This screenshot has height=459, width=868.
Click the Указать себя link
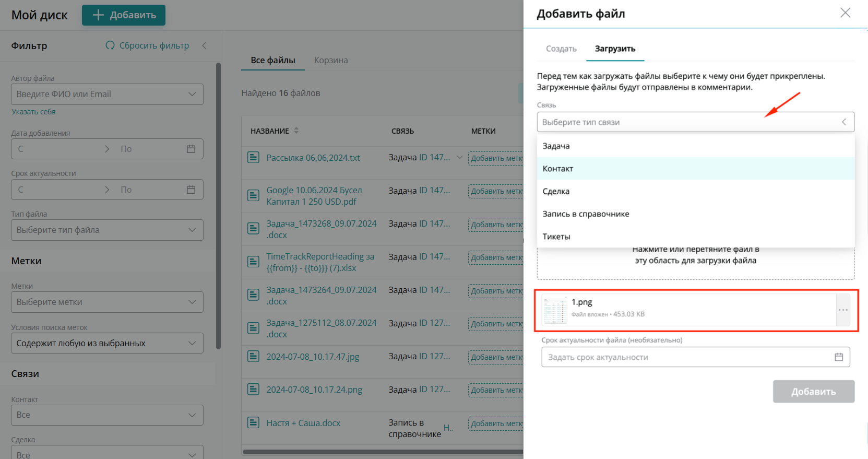33,112
